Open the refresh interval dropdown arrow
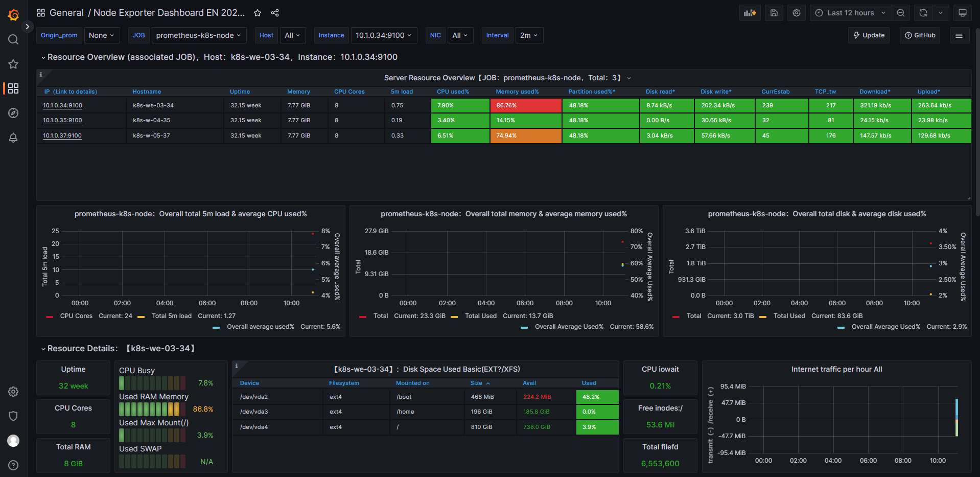Viewport: 980px width, 477px height. (x=941, y=13)
